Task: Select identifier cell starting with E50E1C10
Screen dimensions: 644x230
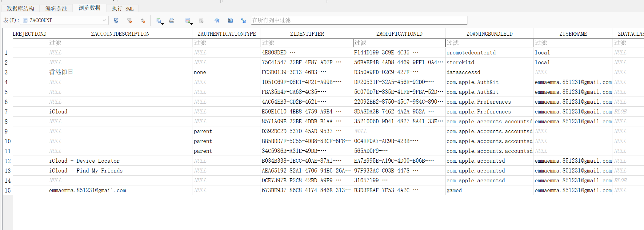Action: (307, 112)
